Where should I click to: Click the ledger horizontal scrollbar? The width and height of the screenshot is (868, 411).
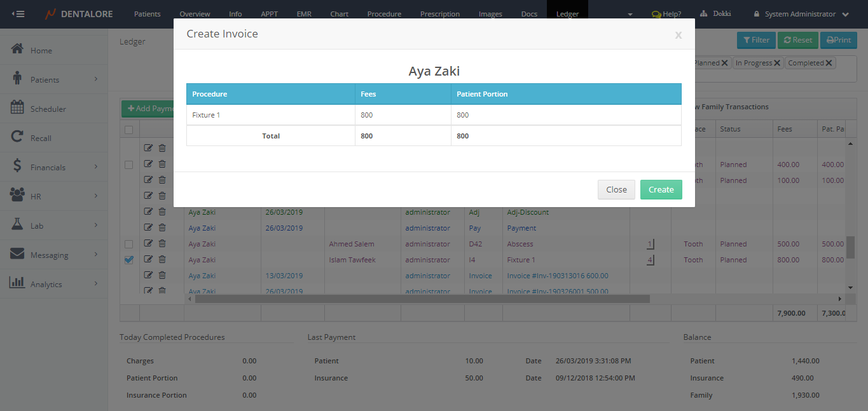[x=420, y=299]
